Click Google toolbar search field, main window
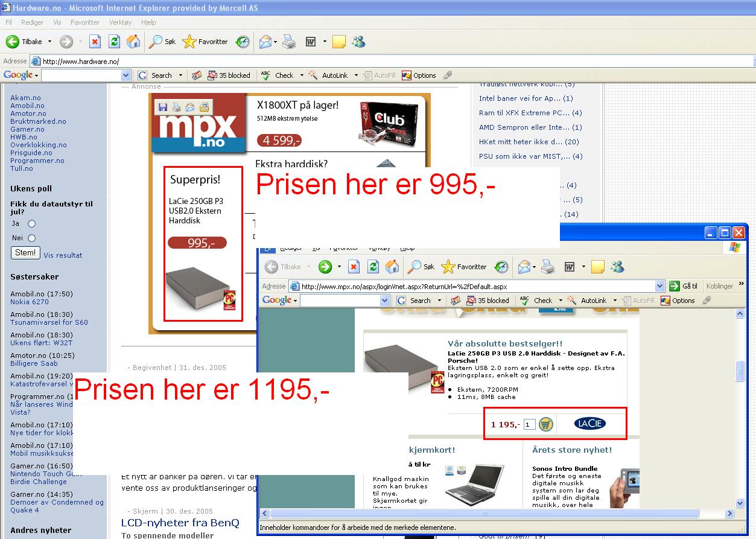756x539 pixels. (81, 75)
